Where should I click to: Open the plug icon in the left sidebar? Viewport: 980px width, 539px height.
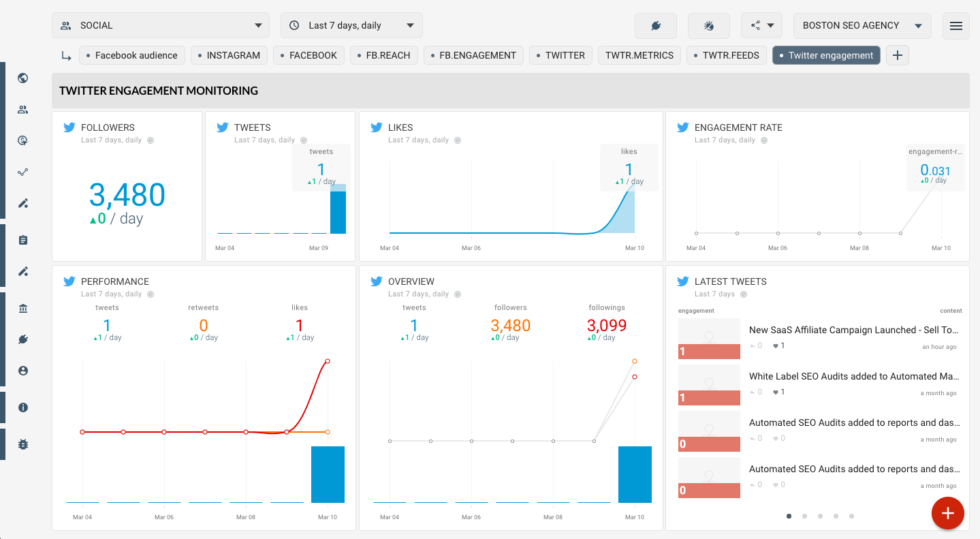[23, 339]
